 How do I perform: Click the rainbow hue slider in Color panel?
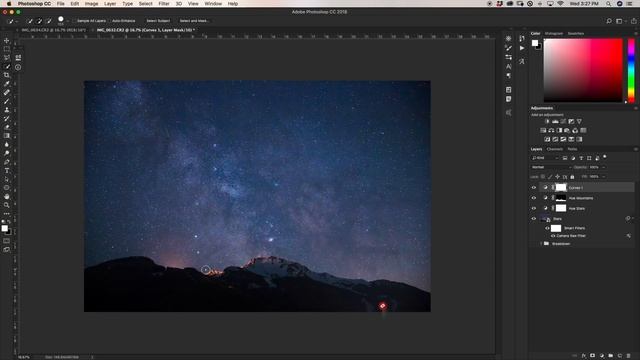click(x=631, y=70)
